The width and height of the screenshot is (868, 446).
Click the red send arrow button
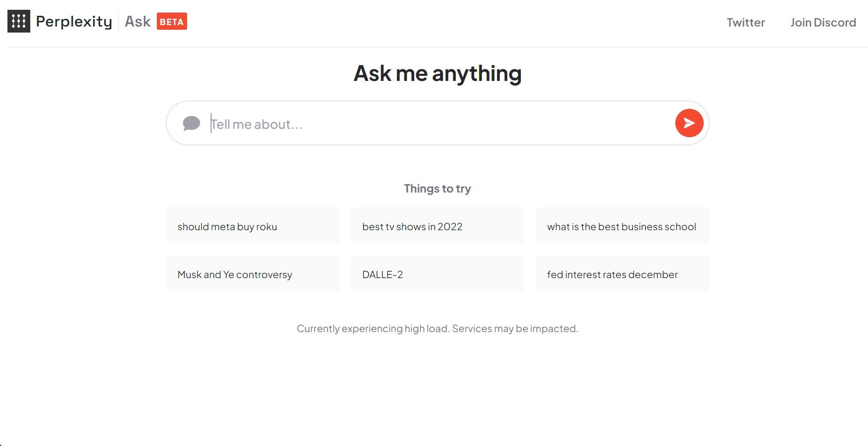(x=689, y=123)
